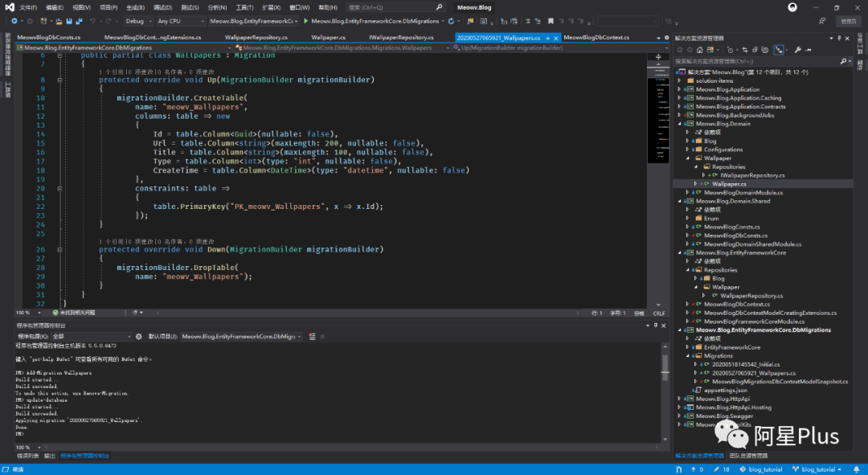Image resolution: width=868 pixels, height=475 pixels.
Task: Click the Save icon in toolbar
Action: pos(69,21)
